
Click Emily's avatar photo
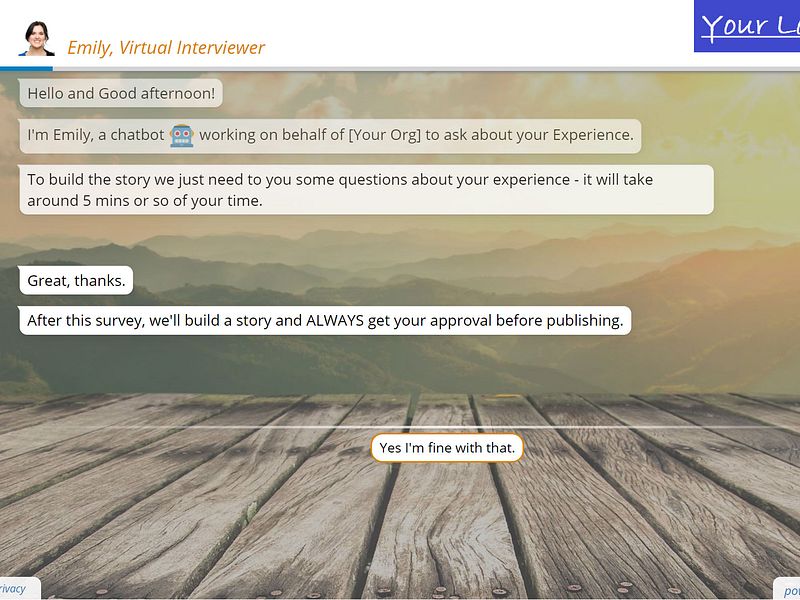coord(37,38)
